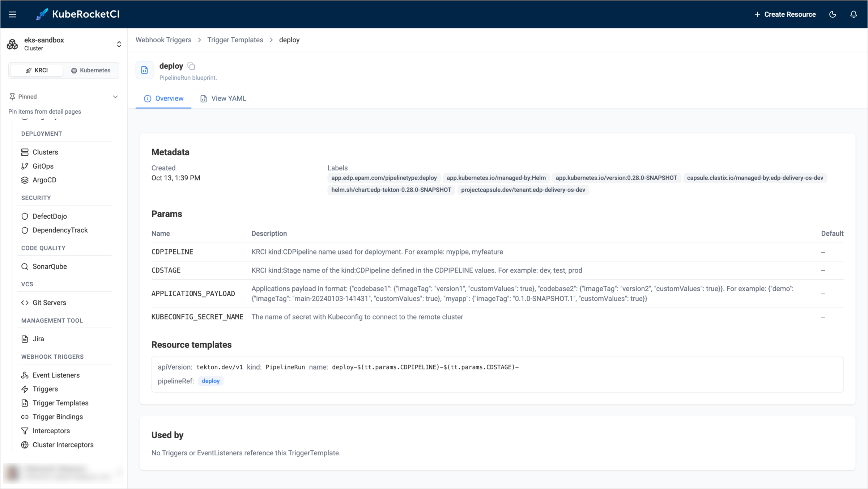Click the APPLICATIONS_PAYLOAD param name
The height and width of the screenshot is (489, 868).
coord(193,294)
